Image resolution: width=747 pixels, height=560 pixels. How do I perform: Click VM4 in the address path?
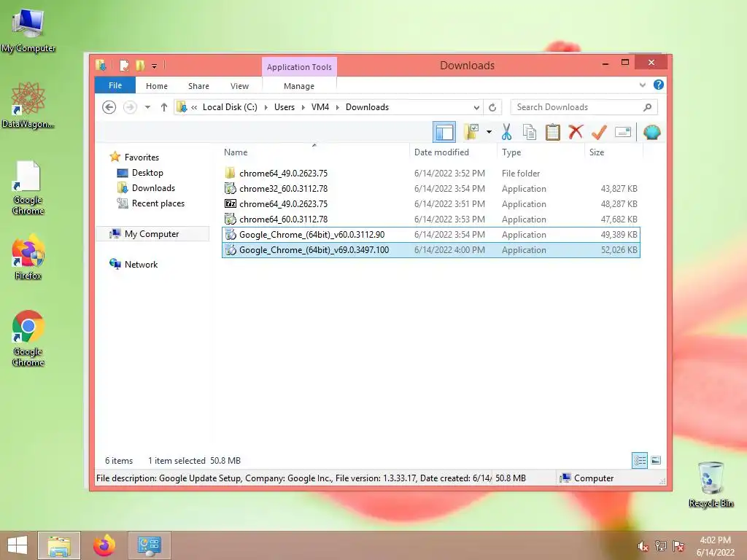click(x=320, y=107)
